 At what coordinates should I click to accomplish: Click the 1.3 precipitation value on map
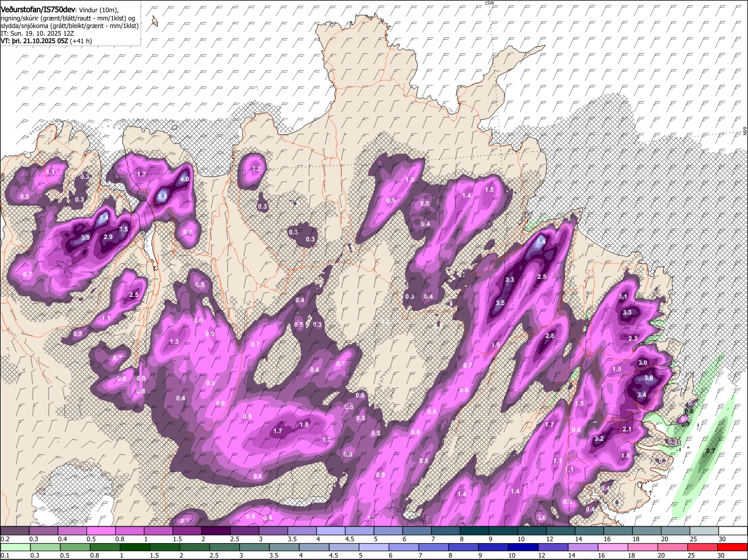point(174,342)
